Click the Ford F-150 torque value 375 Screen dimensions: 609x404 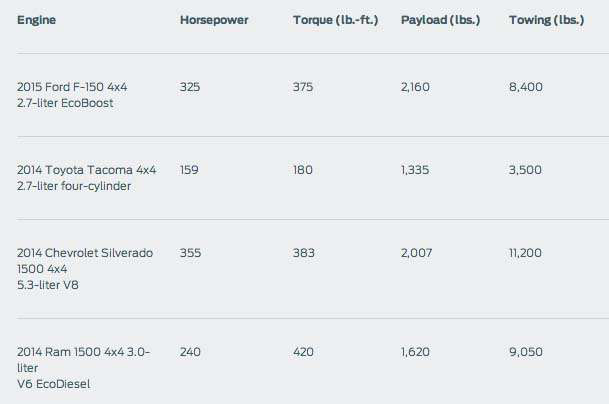(303, 87)
